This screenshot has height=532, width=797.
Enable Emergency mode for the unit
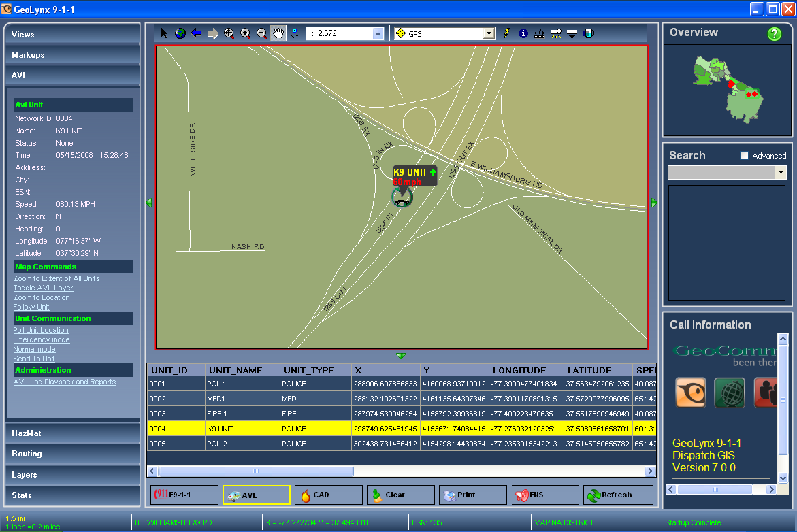41,339
